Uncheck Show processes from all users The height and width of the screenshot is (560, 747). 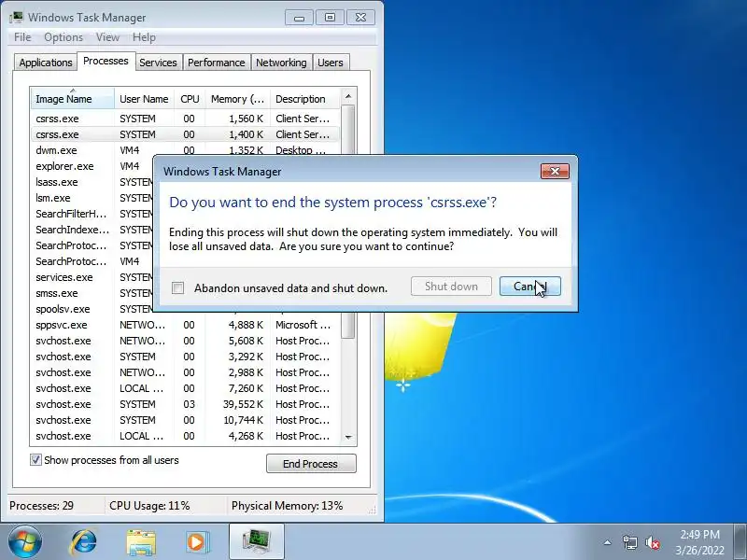pyautogui.click(x=35, y=460)
